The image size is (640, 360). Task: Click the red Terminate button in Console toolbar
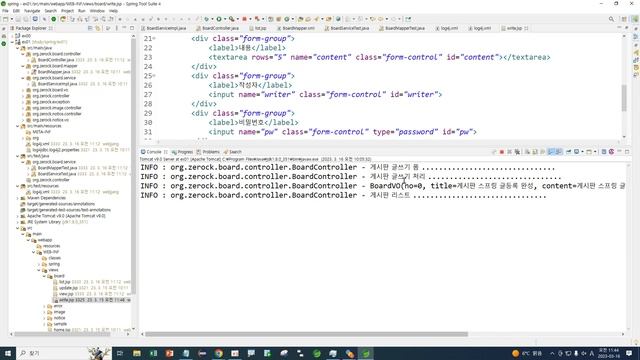(502, 152)
